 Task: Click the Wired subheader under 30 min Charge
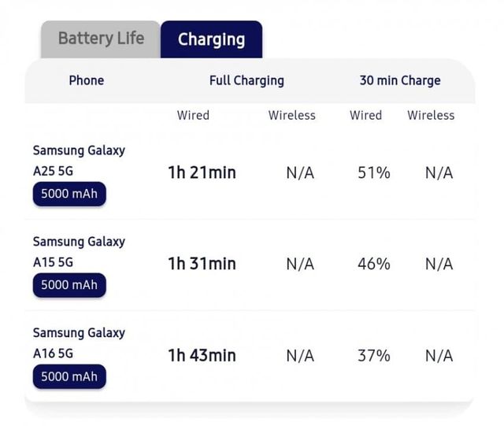[365, 115]
